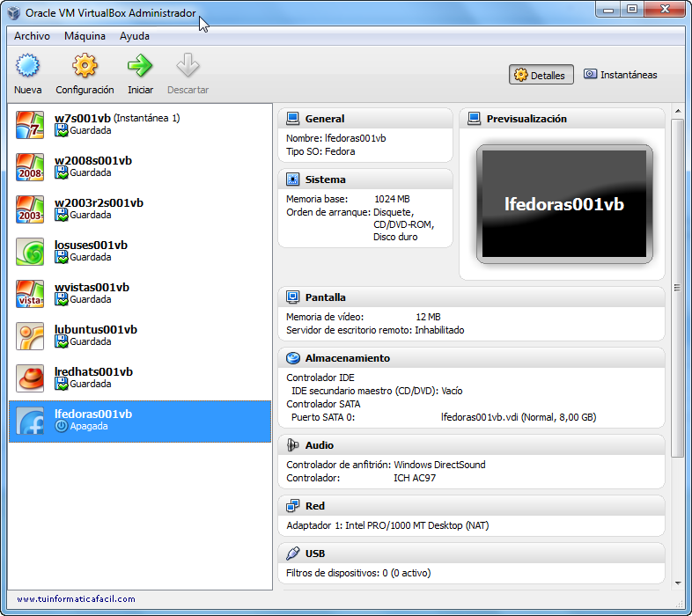
Task: Click 'Tipo SO: Fedora' text
Action: [x=320, y=151]
